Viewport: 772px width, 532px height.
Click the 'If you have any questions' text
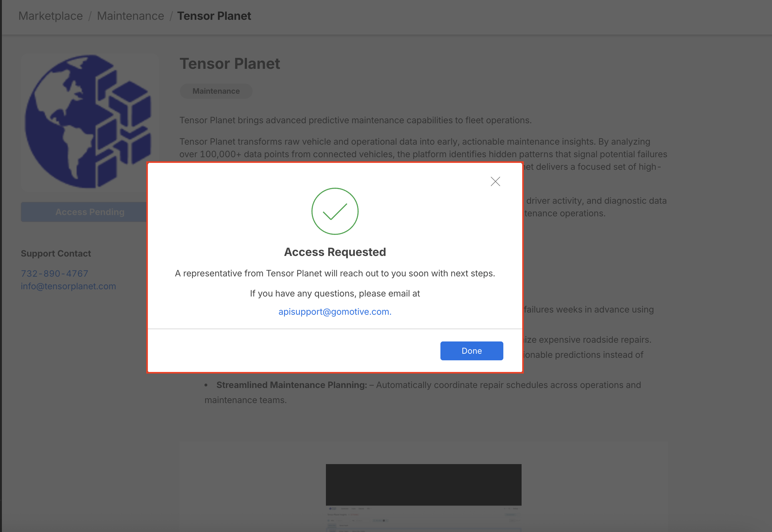(x=335, y=293)
